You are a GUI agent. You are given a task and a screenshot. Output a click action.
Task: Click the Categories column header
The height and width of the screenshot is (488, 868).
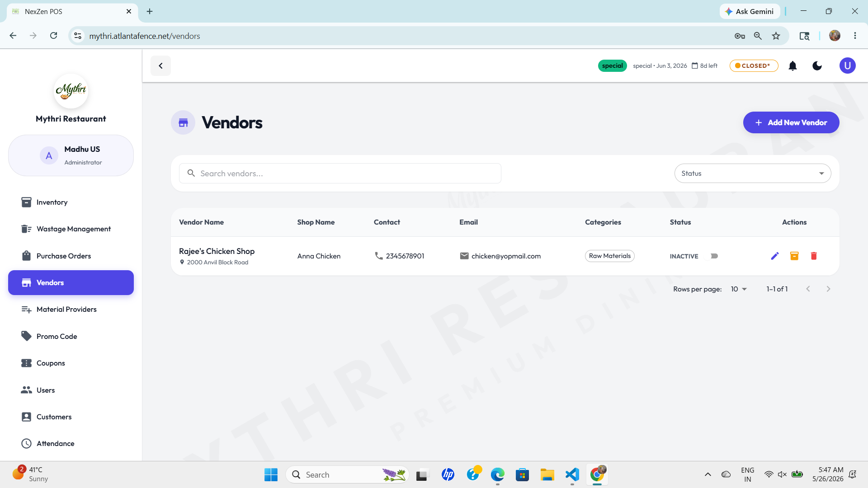[x=603, y=222]
